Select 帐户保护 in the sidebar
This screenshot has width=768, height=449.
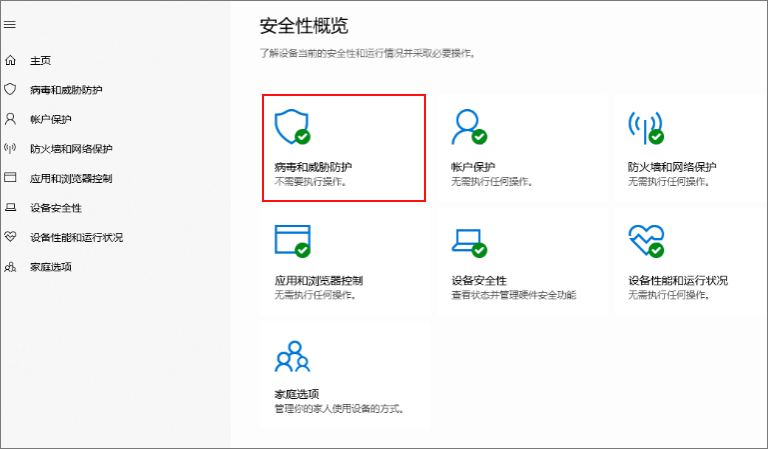(x=50, y=119)
